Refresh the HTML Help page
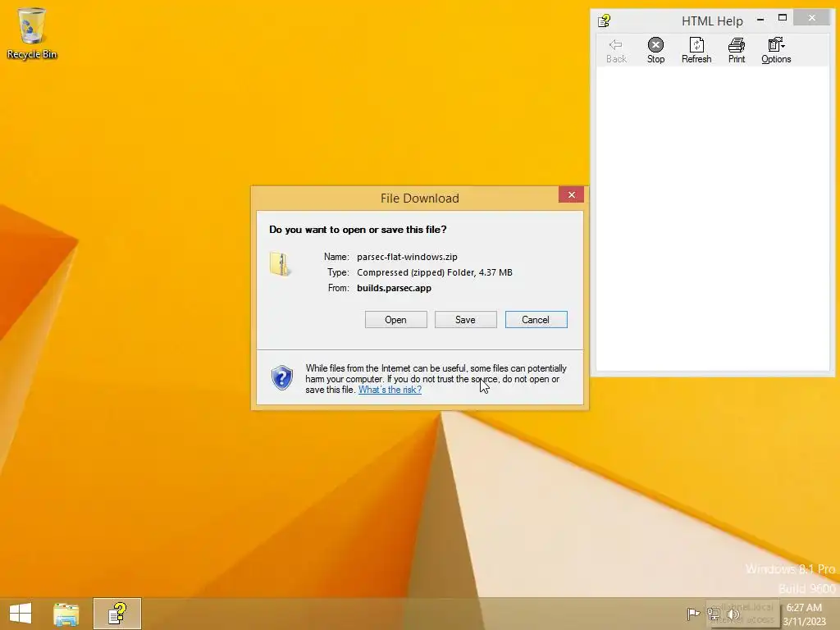Screen dimensions: 840x630 (696, 50)
